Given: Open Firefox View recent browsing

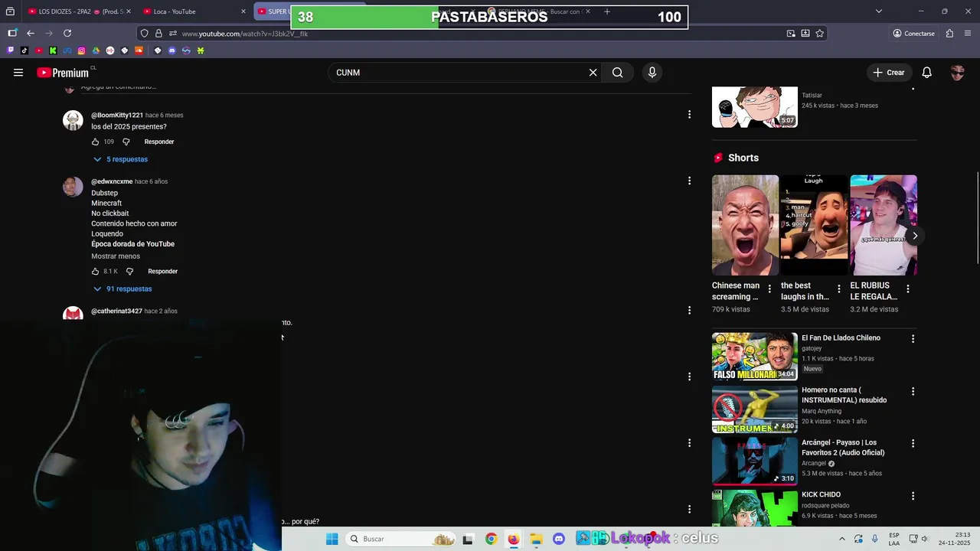Looking at the screenshot, I should point(10,11).
